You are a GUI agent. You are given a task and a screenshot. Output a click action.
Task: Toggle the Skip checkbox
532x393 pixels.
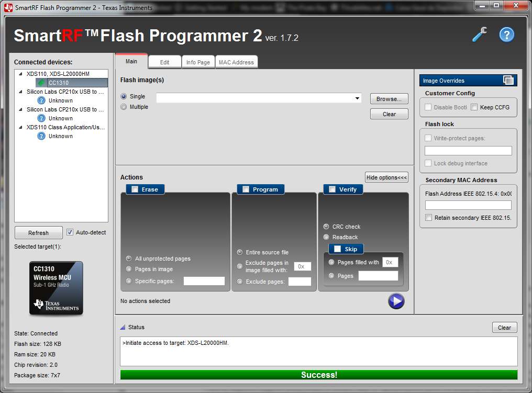[338, 249]
